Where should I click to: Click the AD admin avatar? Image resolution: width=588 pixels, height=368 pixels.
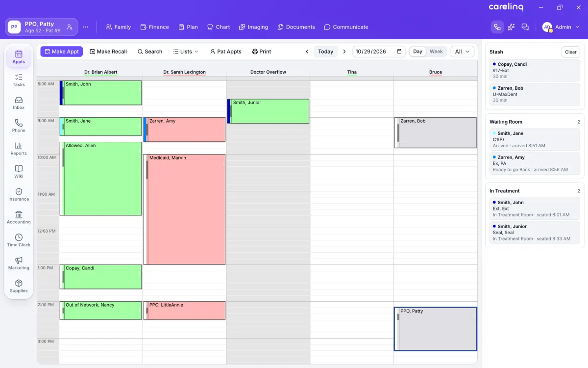tap(547, 27)
